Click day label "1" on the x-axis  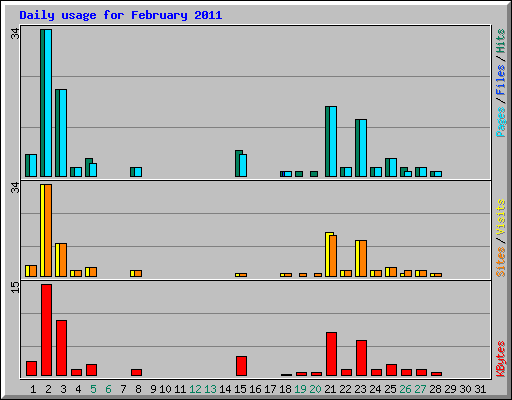[x=33, y=389]
